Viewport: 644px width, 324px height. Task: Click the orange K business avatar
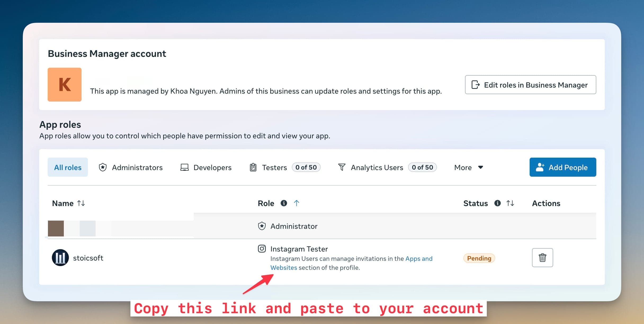tap(65, 85)
